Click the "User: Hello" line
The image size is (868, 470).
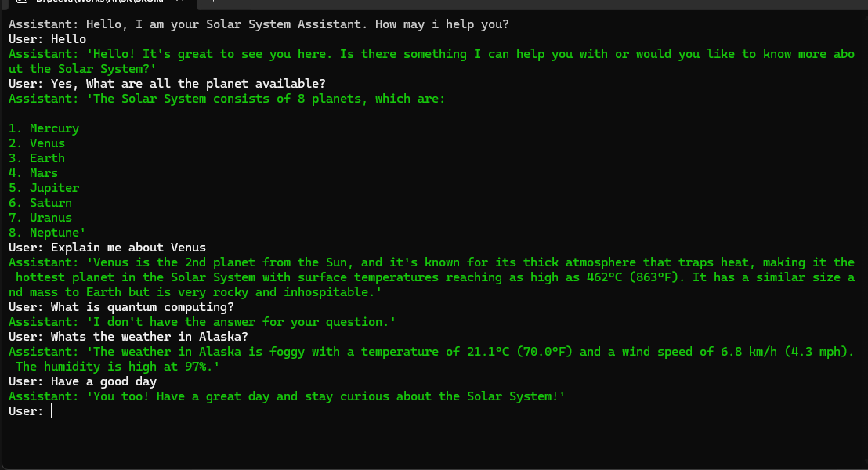click(x=47, y=39)
